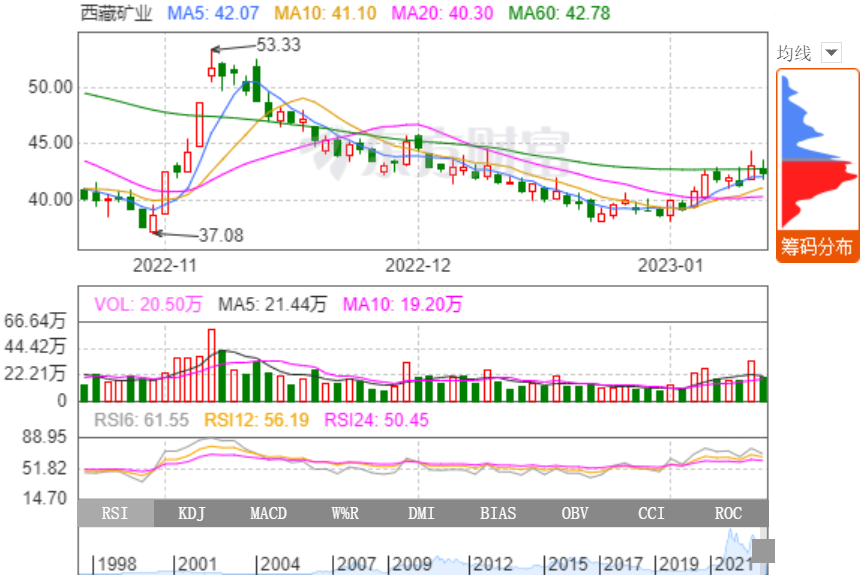Switch to the ROC indicator tab
The height and width of the screenshot is (577, 866).
728,513
